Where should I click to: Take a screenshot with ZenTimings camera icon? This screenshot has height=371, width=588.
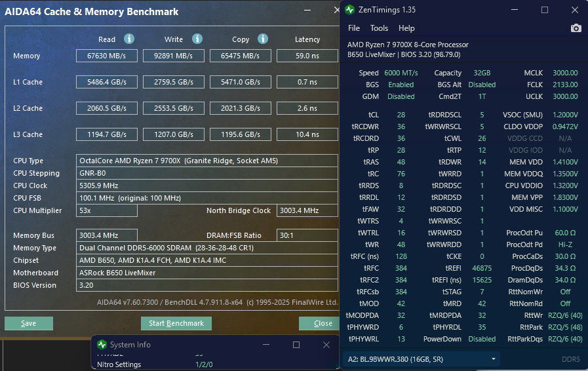576,28
